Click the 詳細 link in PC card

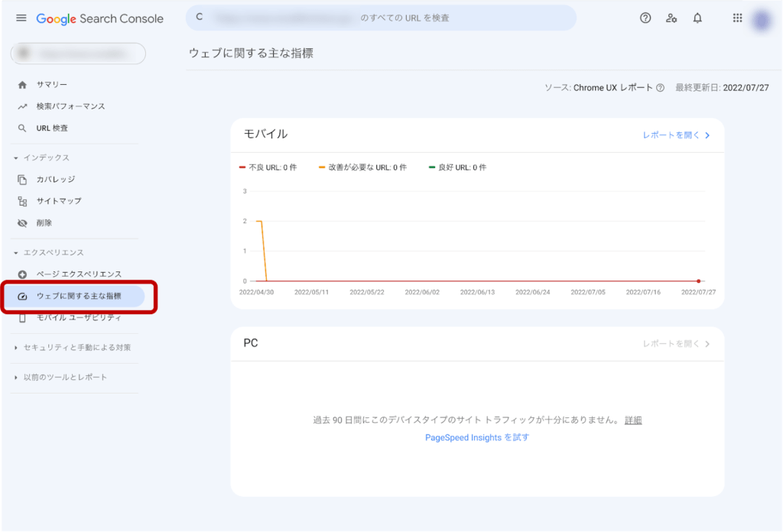coord(633,420)
